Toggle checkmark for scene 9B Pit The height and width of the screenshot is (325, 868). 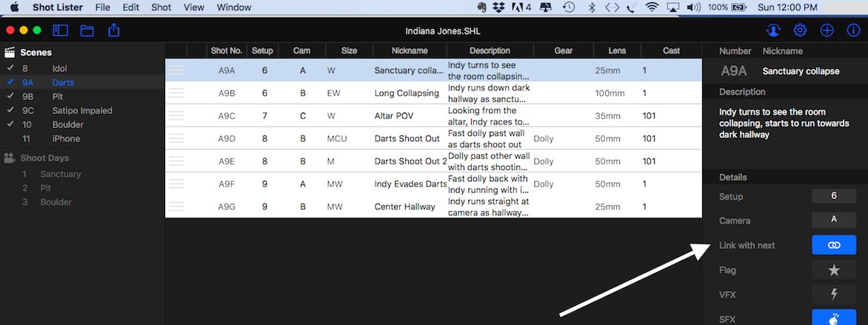(10, 96)
